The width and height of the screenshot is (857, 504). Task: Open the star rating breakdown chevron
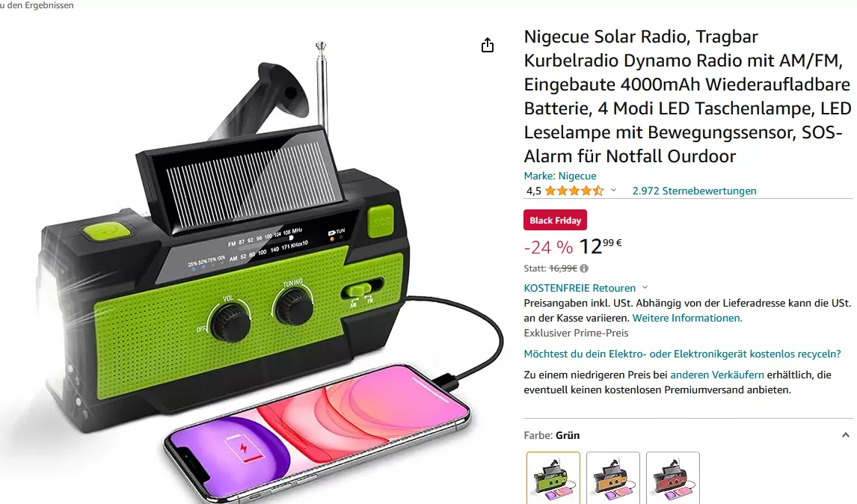(x=613, y=190)
